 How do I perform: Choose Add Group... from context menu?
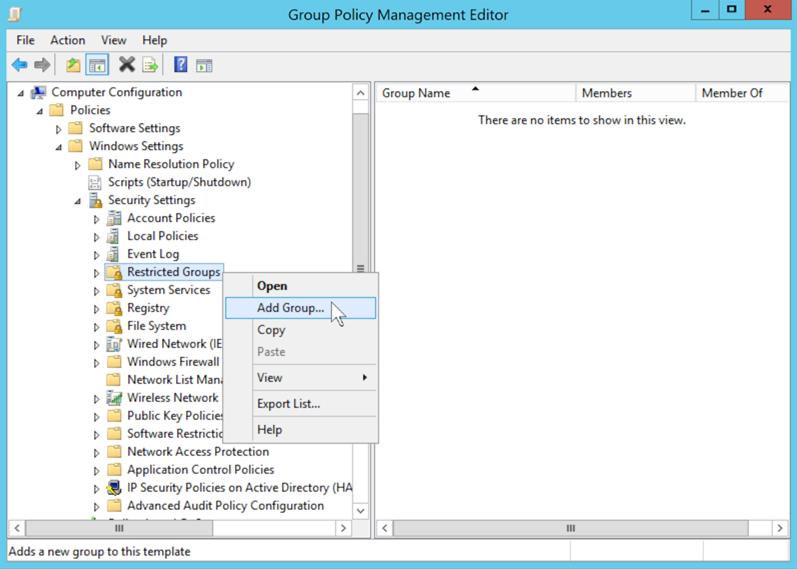pyautogui.click(x=290, y=308)
